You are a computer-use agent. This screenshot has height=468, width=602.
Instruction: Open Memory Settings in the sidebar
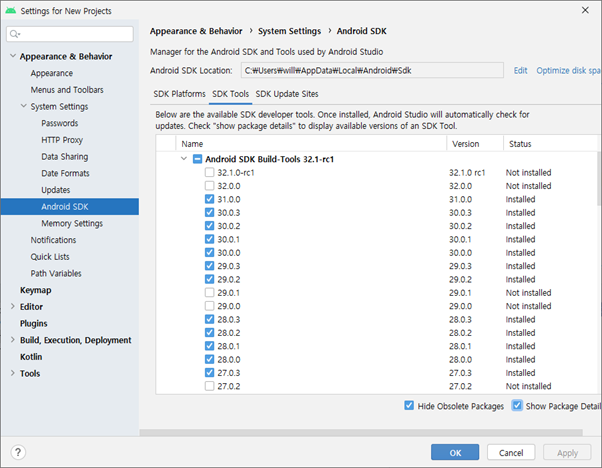72,223
